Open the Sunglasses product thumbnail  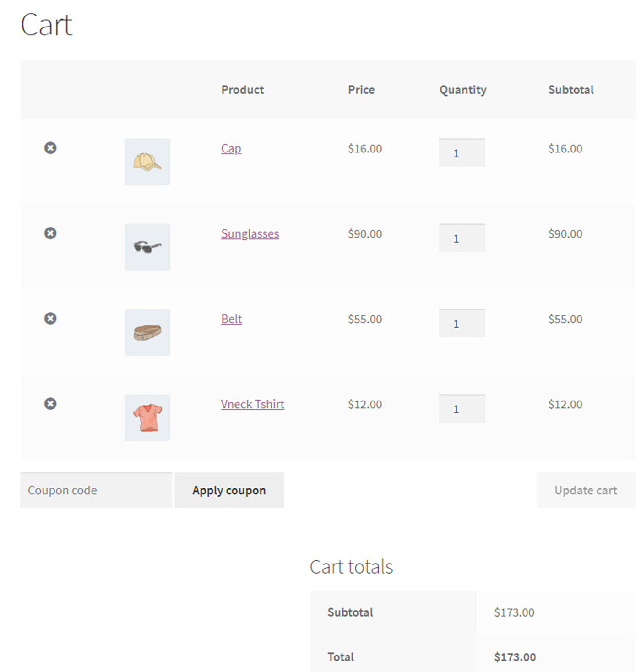[x=147, y=247]
